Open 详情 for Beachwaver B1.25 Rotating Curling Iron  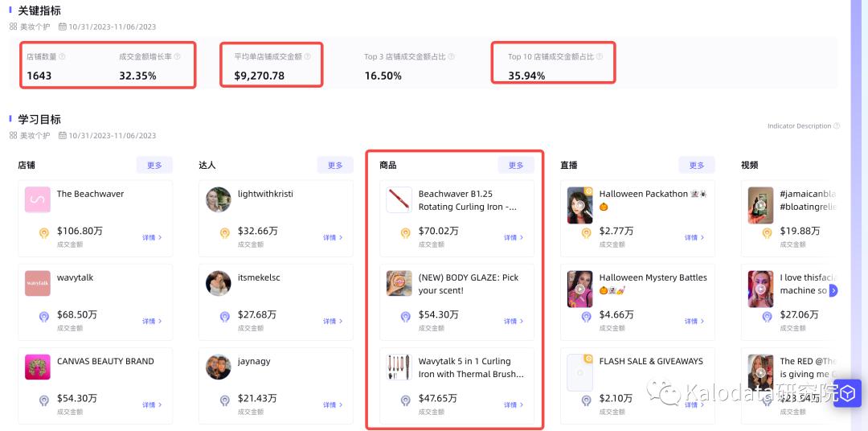tap(514, 237)
